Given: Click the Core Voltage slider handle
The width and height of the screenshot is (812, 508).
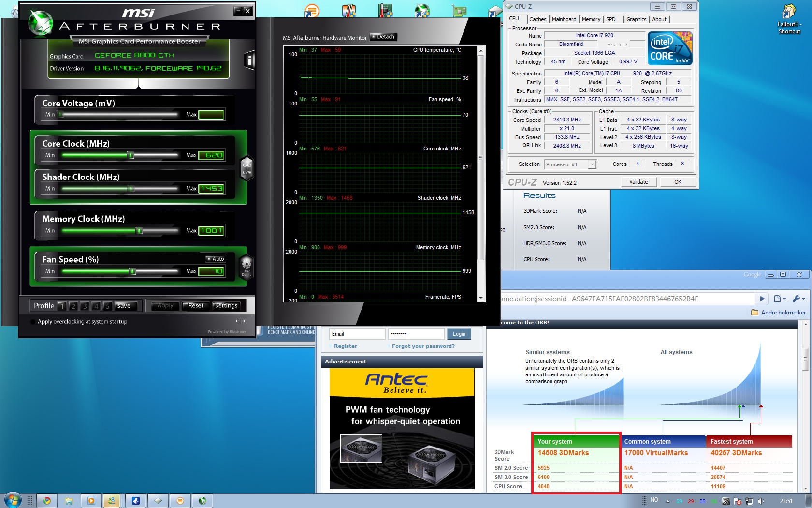Looking at the screenshot, I should click(60, 115).
